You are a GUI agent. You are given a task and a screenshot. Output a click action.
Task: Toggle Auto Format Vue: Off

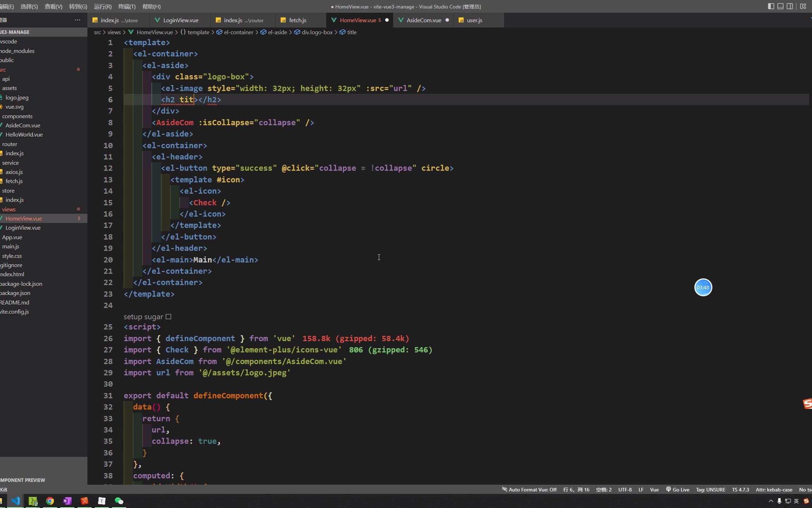[529, 490]
